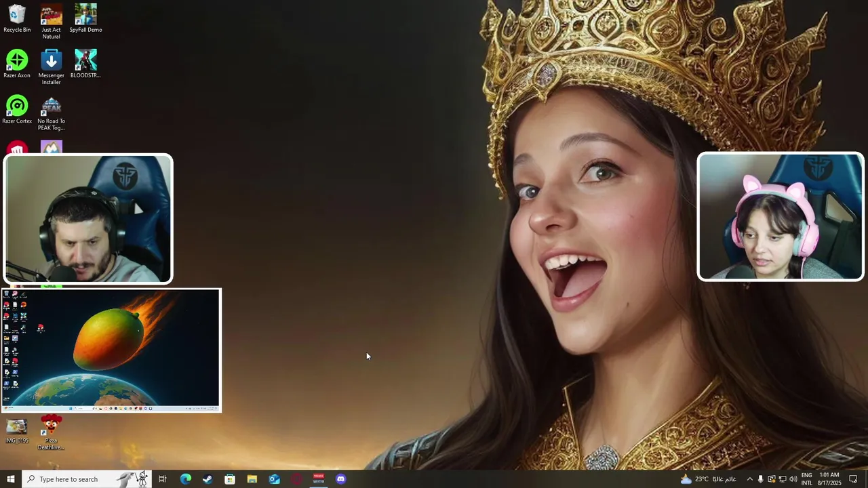This screenshot has width=868, height=488.
Task: Select the SpyFall Demo desktop shortcut
Action: pyautogui.click(x=85, y=19)
